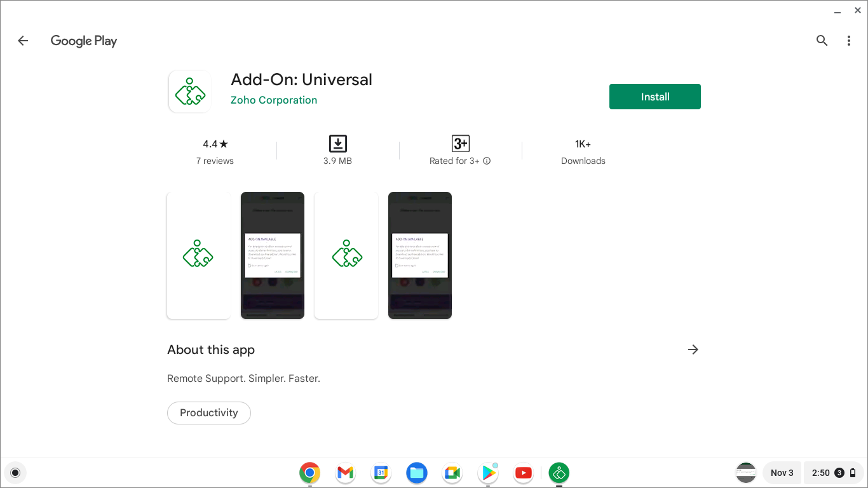868x488 pixels.
Task: Open Google Calendar from the shelf
Action: [x=381, y=473]
